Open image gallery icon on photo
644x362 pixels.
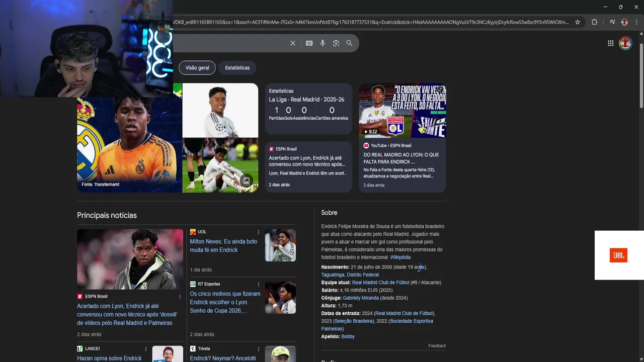(246, 180)
